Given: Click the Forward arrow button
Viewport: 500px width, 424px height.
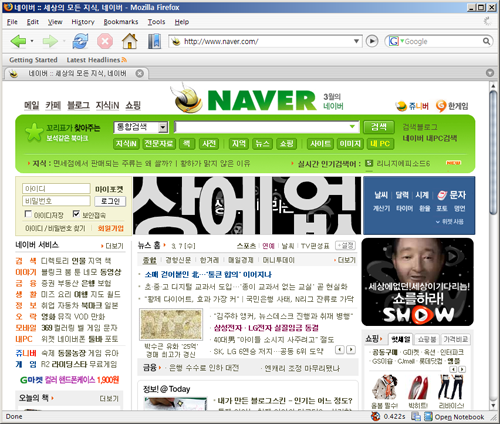Looking at the screenshot, I should 50,41.
